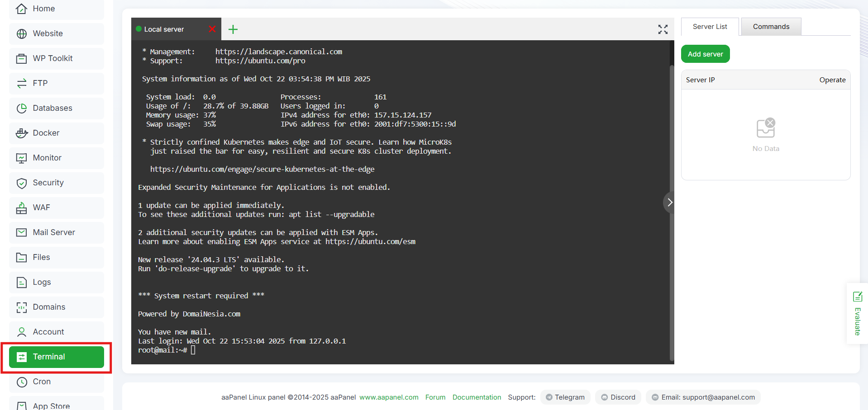Click the Logs document icon
Screen dimensions: 868x410
pyautogui.click(x=21, y=282)
